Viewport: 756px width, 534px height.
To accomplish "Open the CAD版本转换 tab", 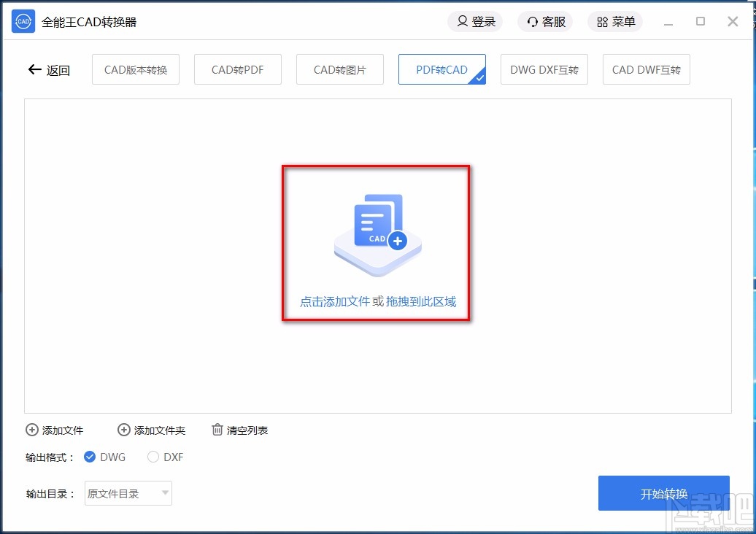I will 135,69.
